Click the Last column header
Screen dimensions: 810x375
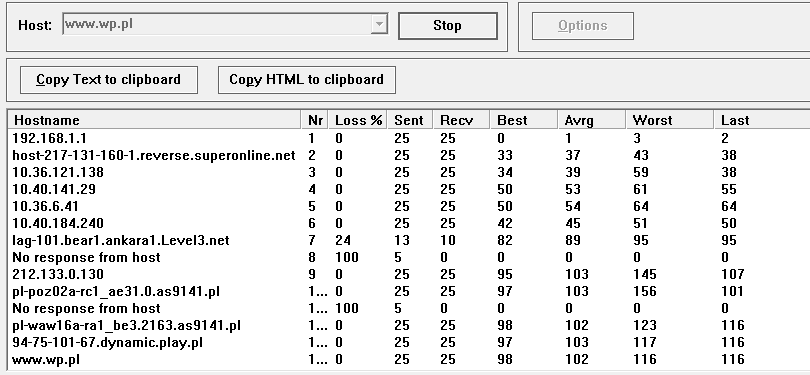[x=762, y=120]
